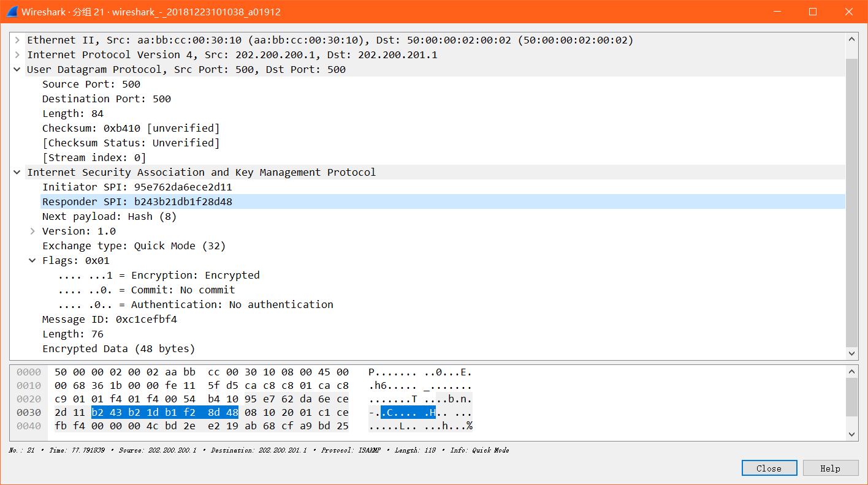Click the Close button
Image resolution: width=868 pixels, height=485 pixels.
[769, 468]
